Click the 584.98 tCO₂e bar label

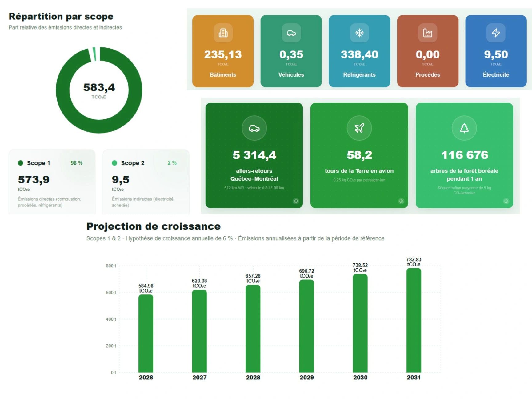[x=146, y=288]
